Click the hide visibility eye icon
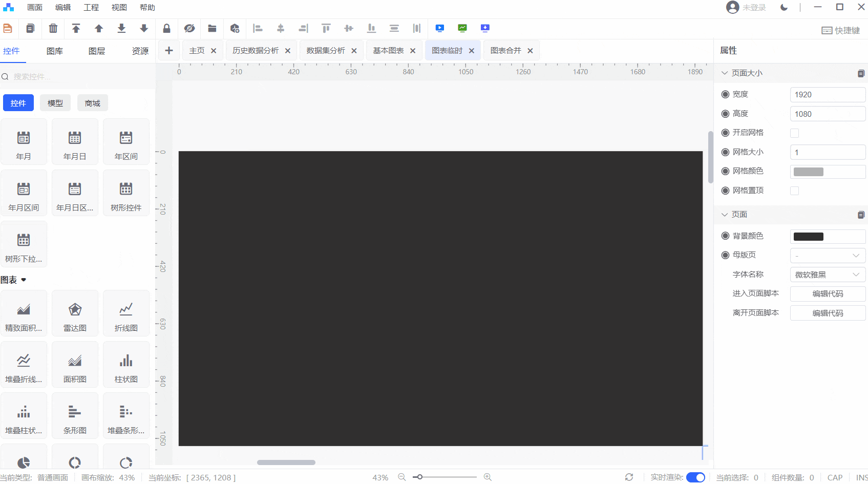The height and width of the screenshot is (484, 868). click(189, 29)
